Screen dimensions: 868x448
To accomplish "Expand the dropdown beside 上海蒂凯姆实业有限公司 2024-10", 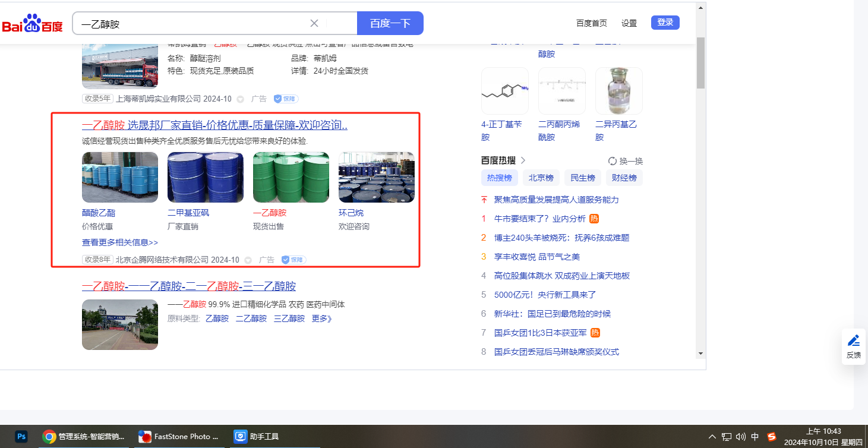I will (240, 99).
